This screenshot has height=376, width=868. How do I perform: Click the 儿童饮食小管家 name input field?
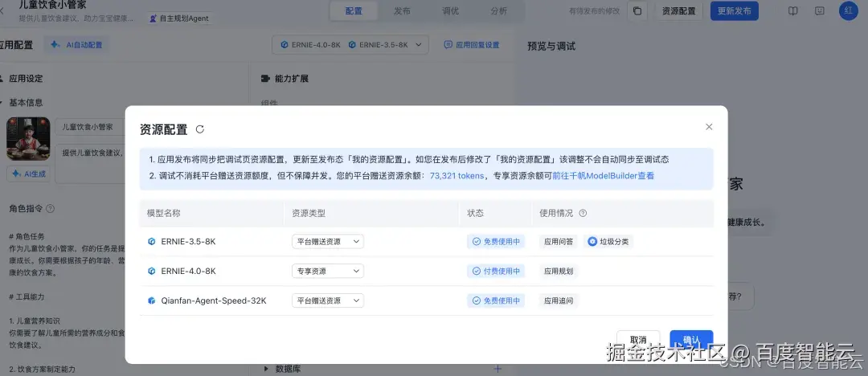[90, 127]
